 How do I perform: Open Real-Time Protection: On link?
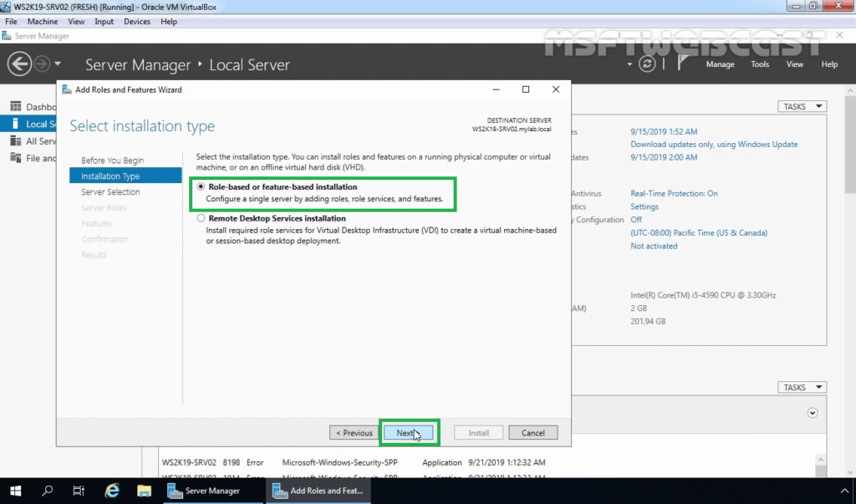click(675, 193)
